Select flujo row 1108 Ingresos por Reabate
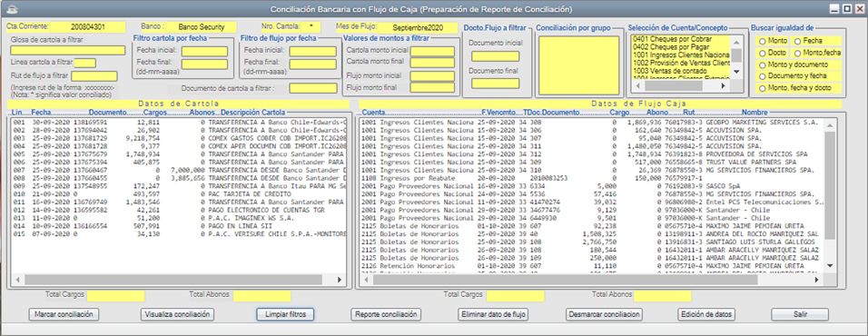 coord(592,178)
